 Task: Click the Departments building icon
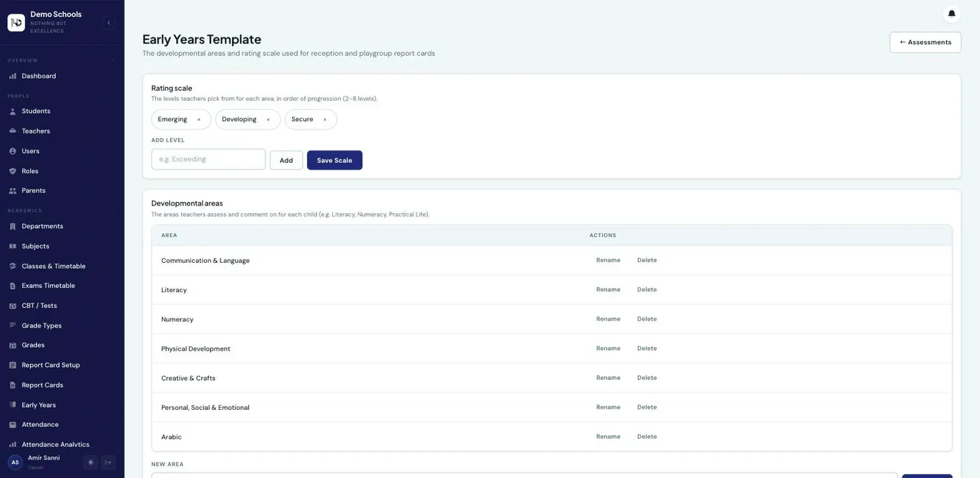[x=12, y=226]
